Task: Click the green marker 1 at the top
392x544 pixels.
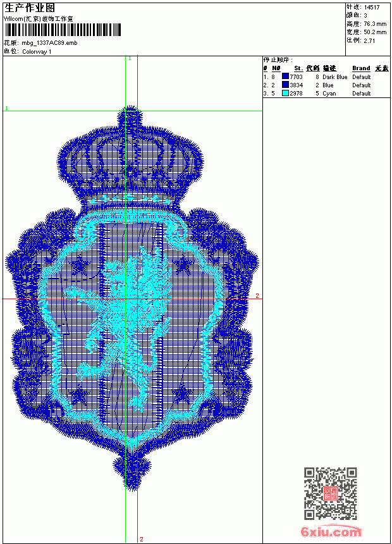Action: [x=130, y=59]
